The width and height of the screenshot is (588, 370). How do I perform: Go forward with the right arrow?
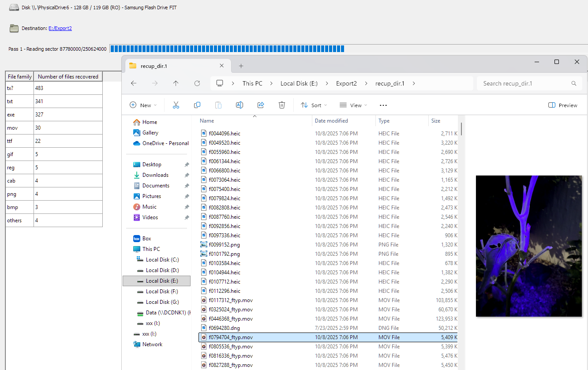(x=155, y=83)
